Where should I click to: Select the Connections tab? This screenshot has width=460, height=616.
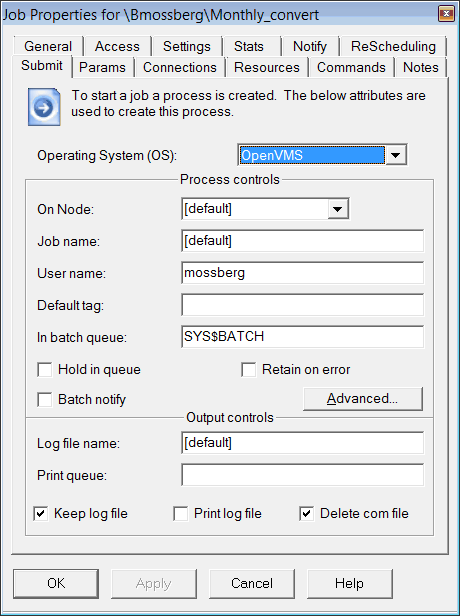[x=180, y=67]
